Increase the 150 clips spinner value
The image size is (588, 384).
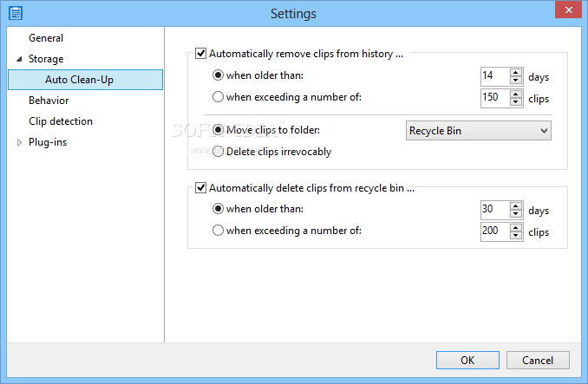pos(516,94)
